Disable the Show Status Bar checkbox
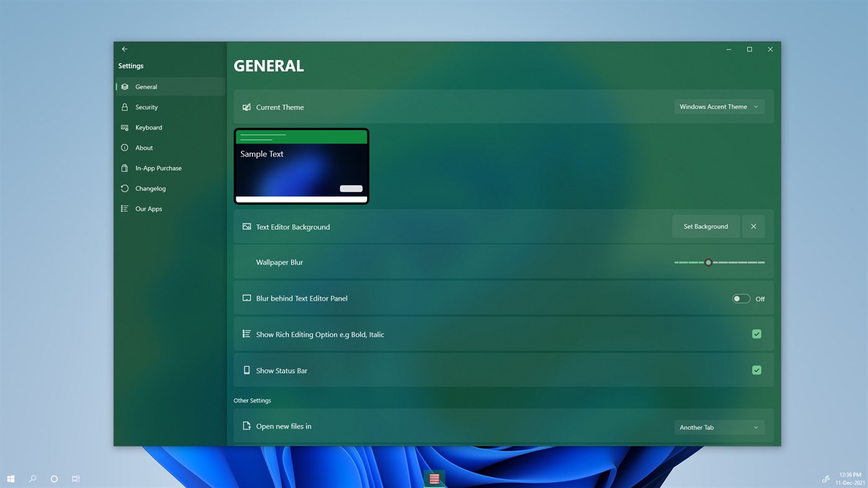This screenshot has width=868, height=488. (x=756, y=370)
